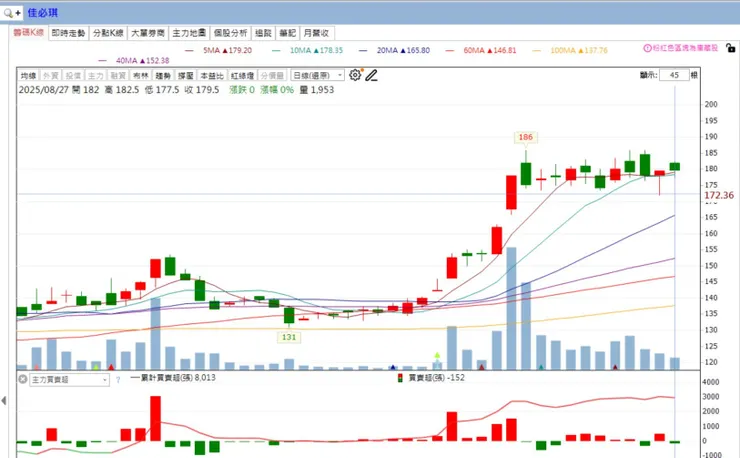Open chart settings gear icon
Screen dimensions: 740x458
[x=355, y=75]
